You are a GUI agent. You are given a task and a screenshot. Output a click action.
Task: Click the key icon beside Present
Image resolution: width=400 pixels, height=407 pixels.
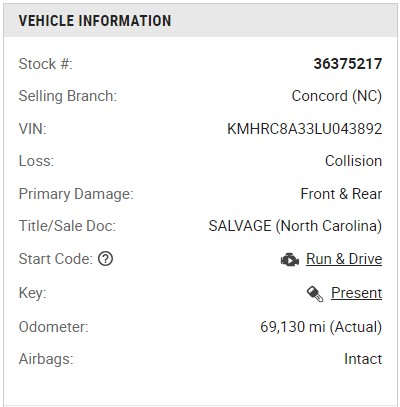click(x=315, y=294)
